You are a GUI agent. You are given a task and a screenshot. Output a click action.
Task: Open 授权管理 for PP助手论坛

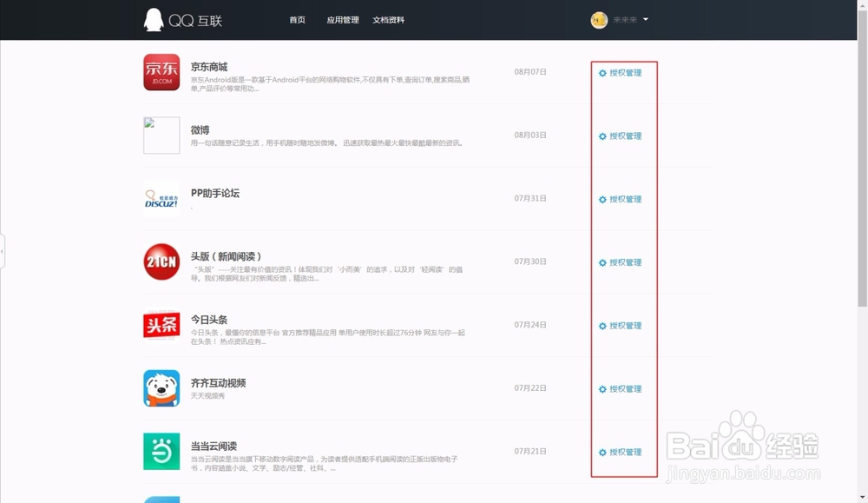626,199
